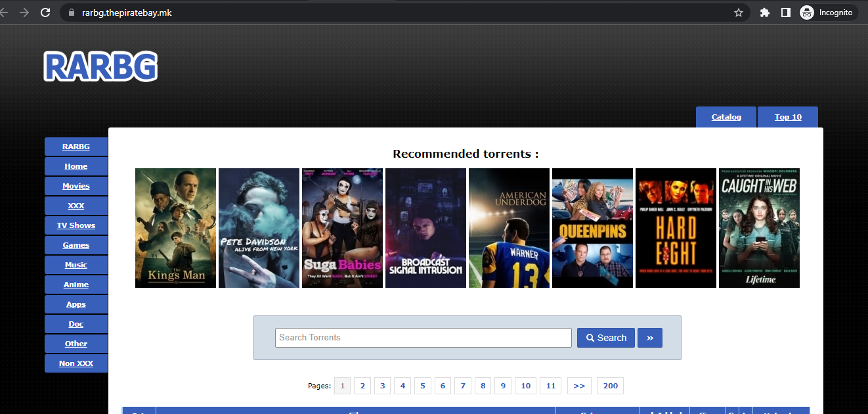Image resolution: width=868 pixels, height=414 pixels.
Task: Open the browser extensions puzzle icon
Action: pos(764,12)
